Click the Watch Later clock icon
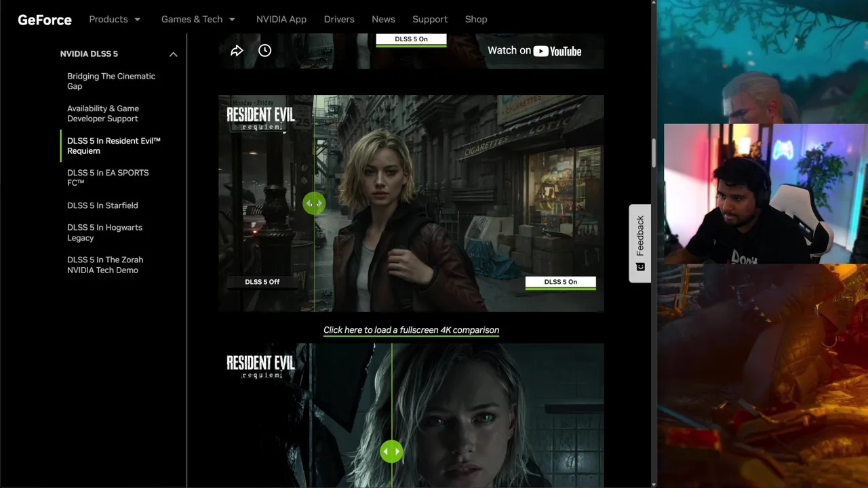 (x=264, y=51)
